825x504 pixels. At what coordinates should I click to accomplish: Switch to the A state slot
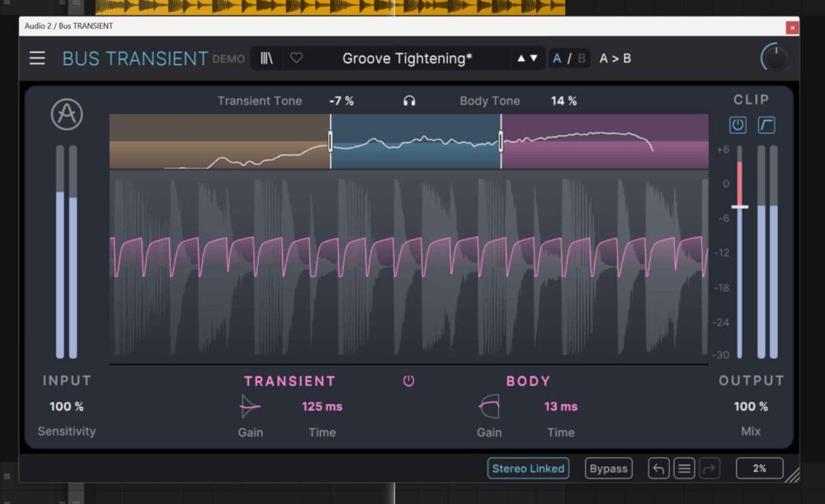(x=558, y=59)
